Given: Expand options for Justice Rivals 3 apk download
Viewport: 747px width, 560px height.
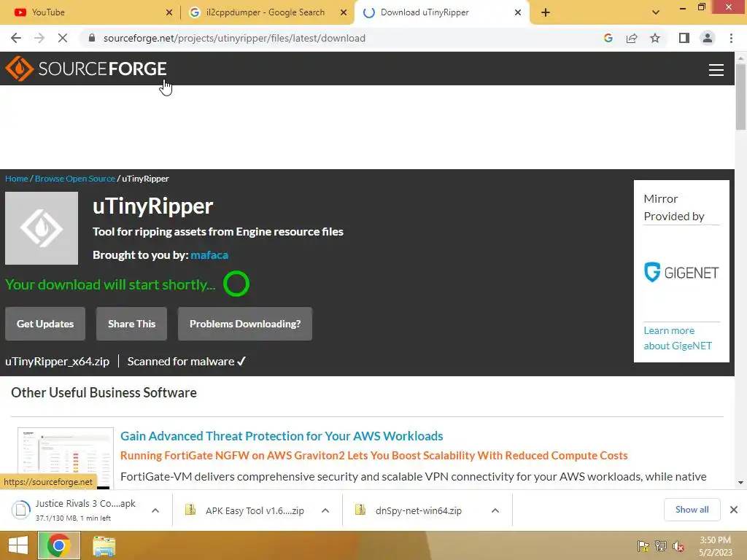Looking at the screenshot, I should tap(155, 510).
